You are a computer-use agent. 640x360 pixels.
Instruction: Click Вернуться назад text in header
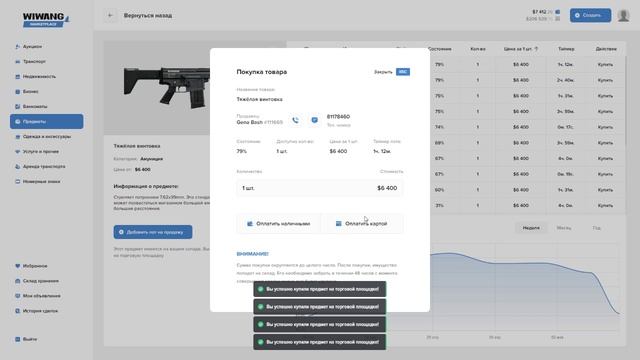(x=148, y=16)
